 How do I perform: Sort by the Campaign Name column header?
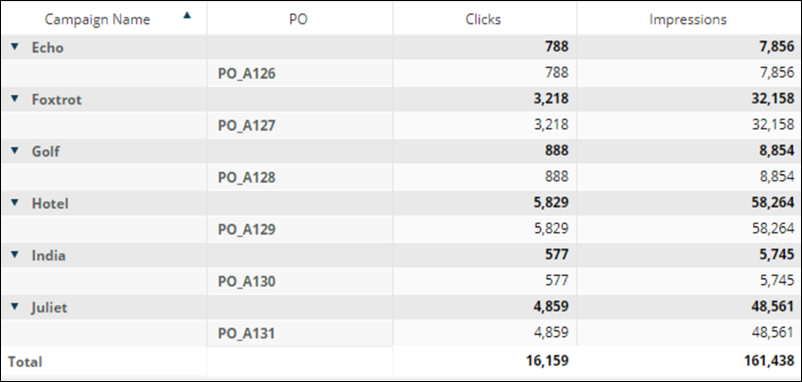pos(97,19)
